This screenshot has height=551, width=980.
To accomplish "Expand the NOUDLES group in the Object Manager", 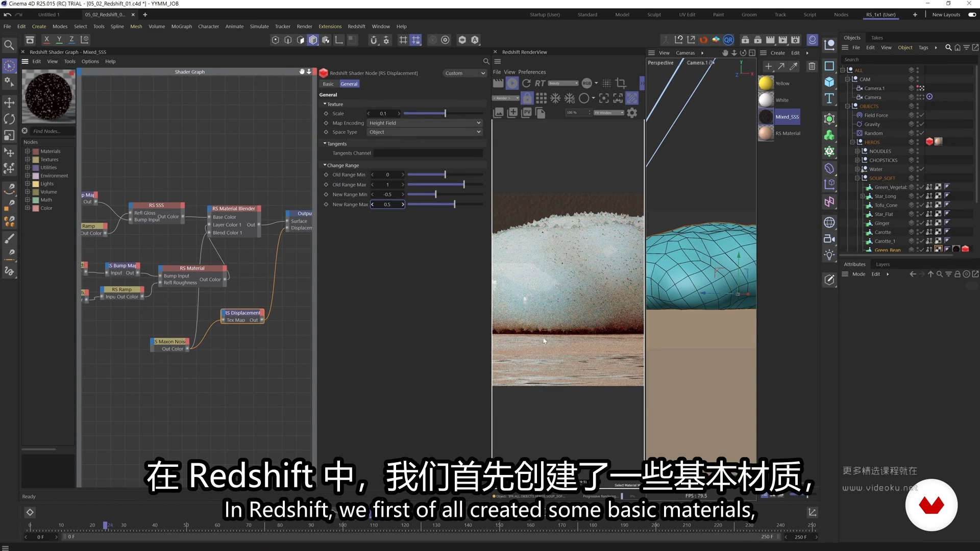I will (x=857, y=151).
